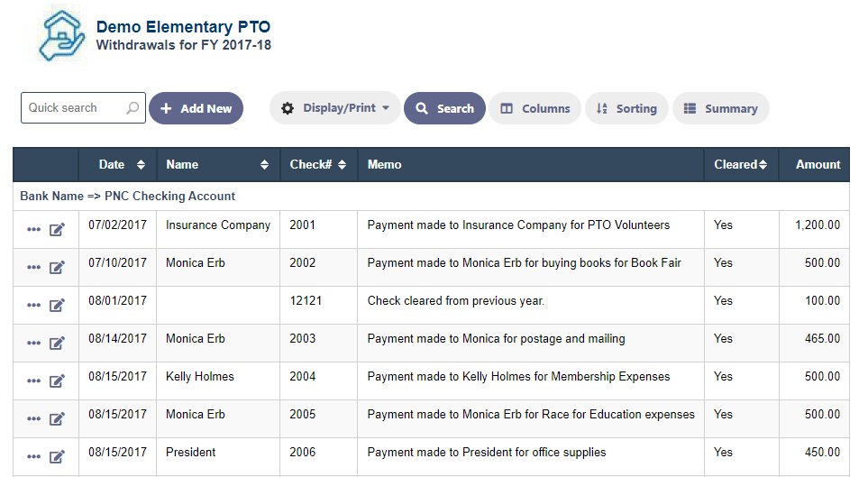Click the magnifier icon in quick search

coord(132,107)
